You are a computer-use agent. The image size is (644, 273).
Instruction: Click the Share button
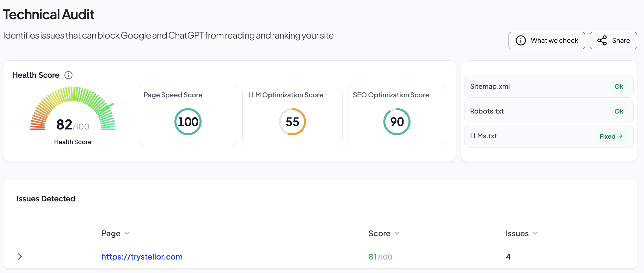(x=613, y=40)
